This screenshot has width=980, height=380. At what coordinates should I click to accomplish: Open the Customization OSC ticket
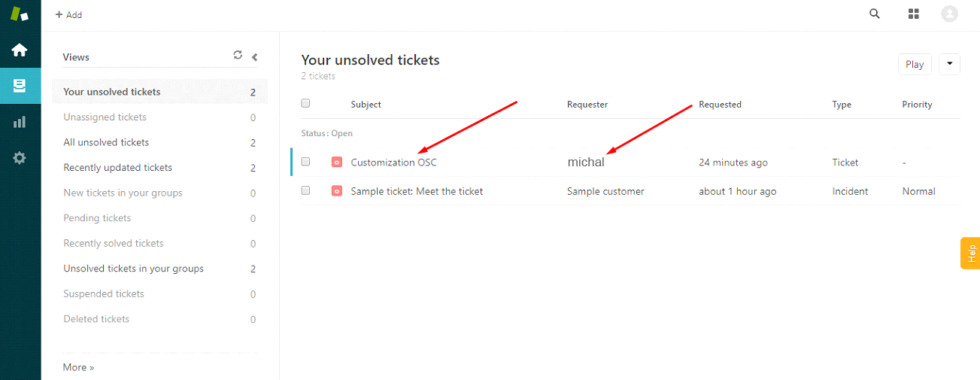tap(393, 163)
